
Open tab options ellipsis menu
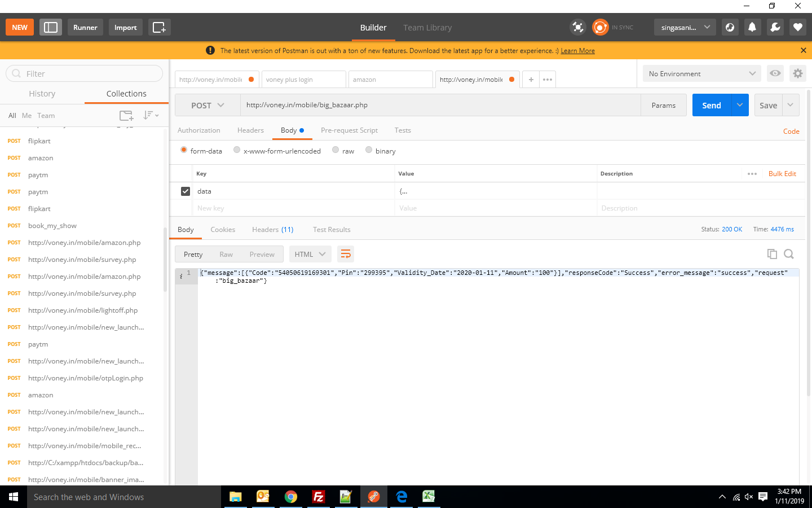tap(548, 80)
